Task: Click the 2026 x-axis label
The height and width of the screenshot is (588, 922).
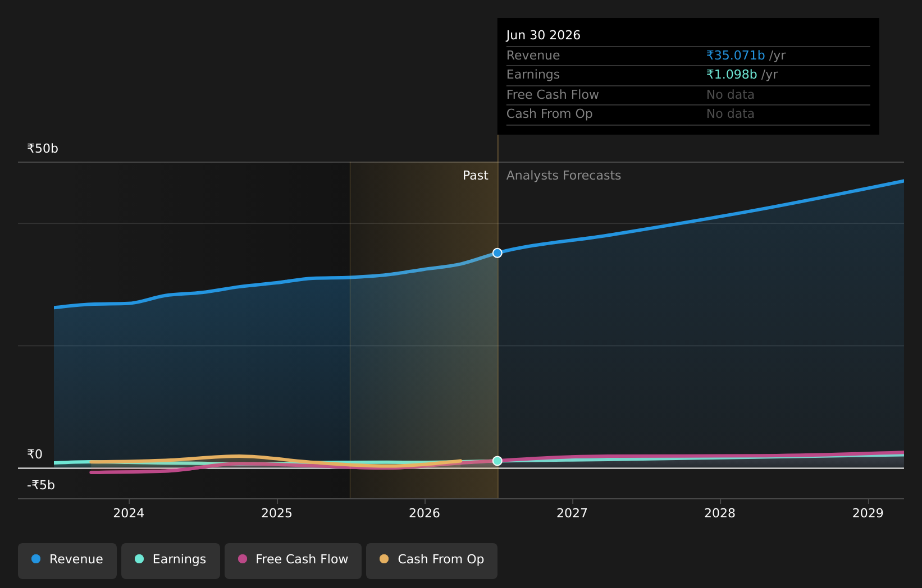Action: [425, 513]
